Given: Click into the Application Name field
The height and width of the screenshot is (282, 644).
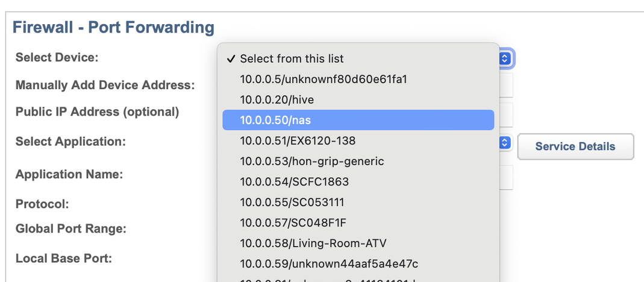Looking at the screenshot, I should [x=506, y=177].
